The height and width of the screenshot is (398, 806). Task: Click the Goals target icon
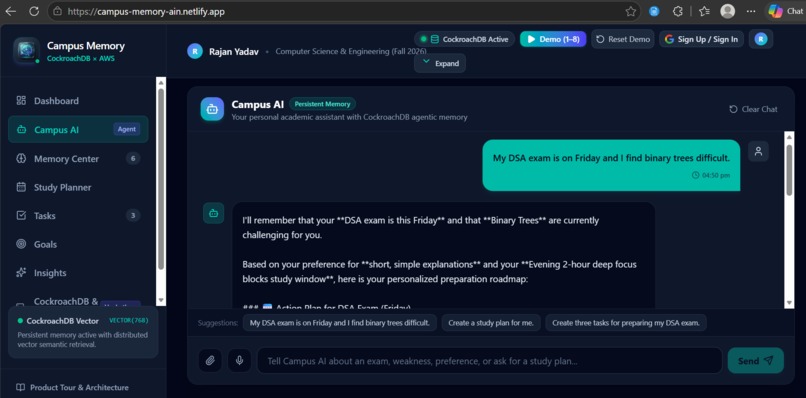(x=21, y=244)
